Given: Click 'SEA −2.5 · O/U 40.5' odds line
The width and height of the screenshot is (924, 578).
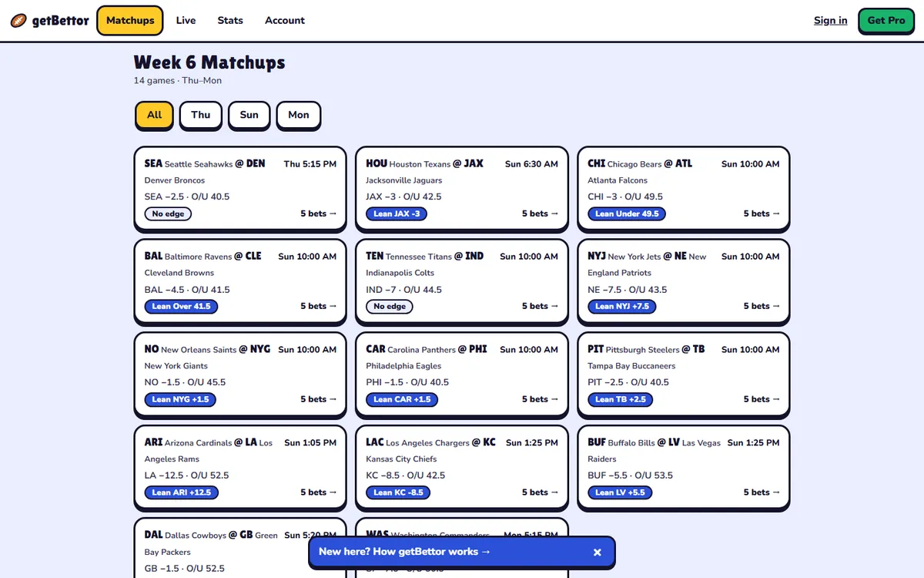Looking at the screenshot, I should click(187, 197).
